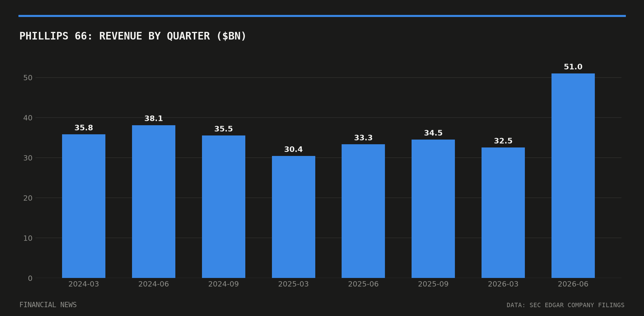Click the 35.8 value label
This screenshot has height=316, width=644.
tap(84, 128)
